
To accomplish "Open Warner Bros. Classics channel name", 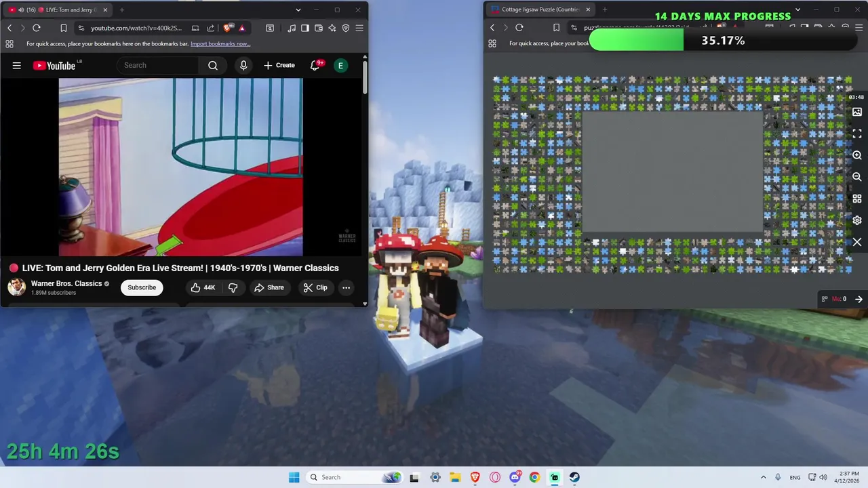I will pyautogui.click(x=66, y=283).
